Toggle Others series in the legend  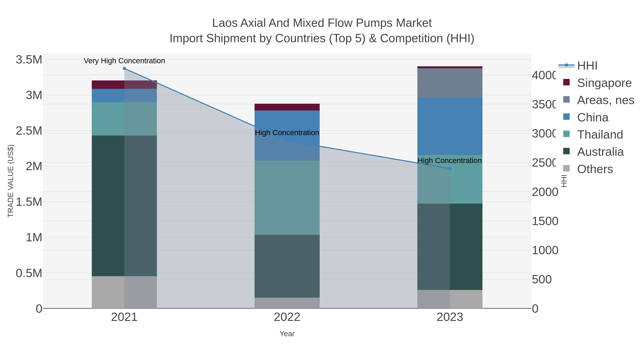[588, 169]
